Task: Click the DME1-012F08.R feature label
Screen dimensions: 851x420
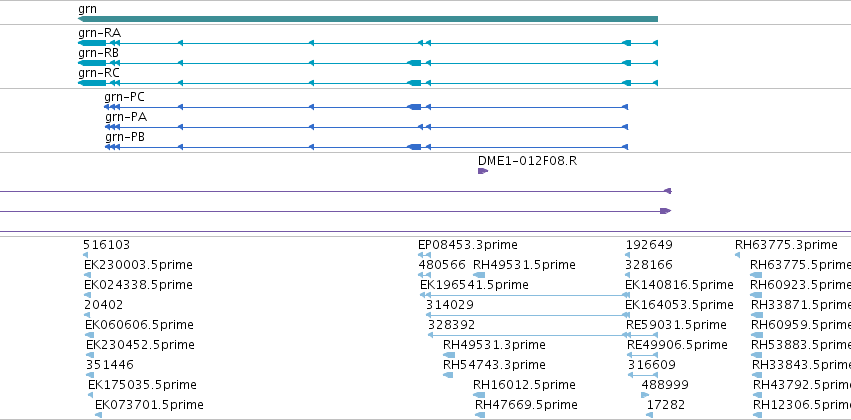Action: (x=528, y=161)
